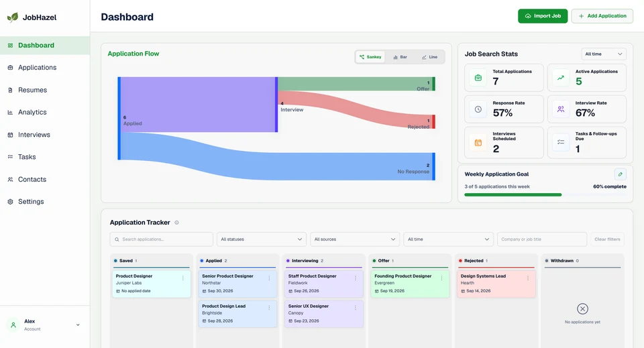644x348 pixels.
Task: Open the Product Designer Juniper Labs card
Action: point(152,284)
